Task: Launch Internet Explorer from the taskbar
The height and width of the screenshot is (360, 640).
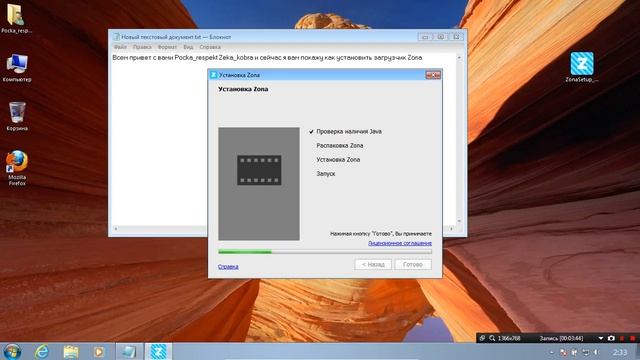Action: coord(42,351)
